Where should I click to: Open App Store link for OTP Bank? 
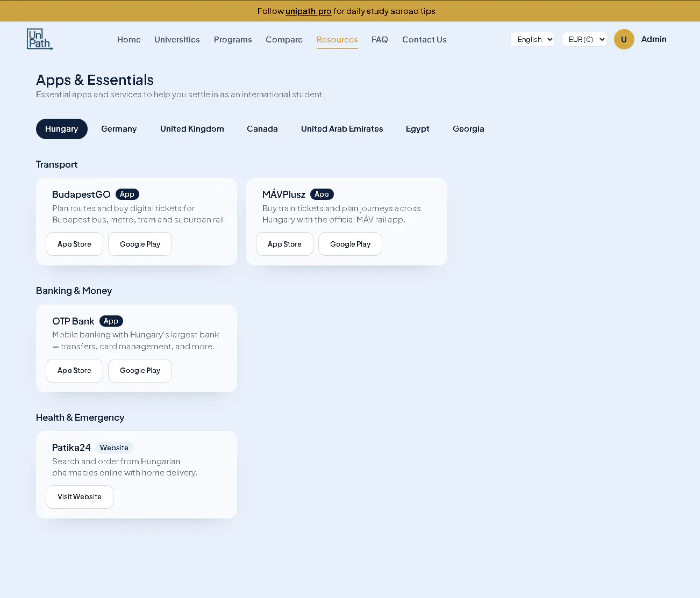[74, 371]
